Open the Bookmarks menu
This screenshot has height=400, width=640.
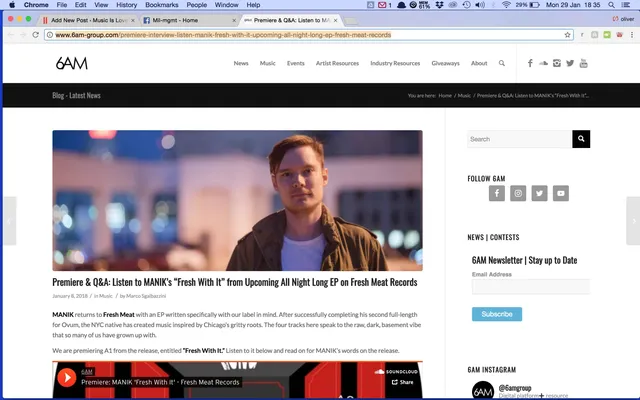pos(162,5)
